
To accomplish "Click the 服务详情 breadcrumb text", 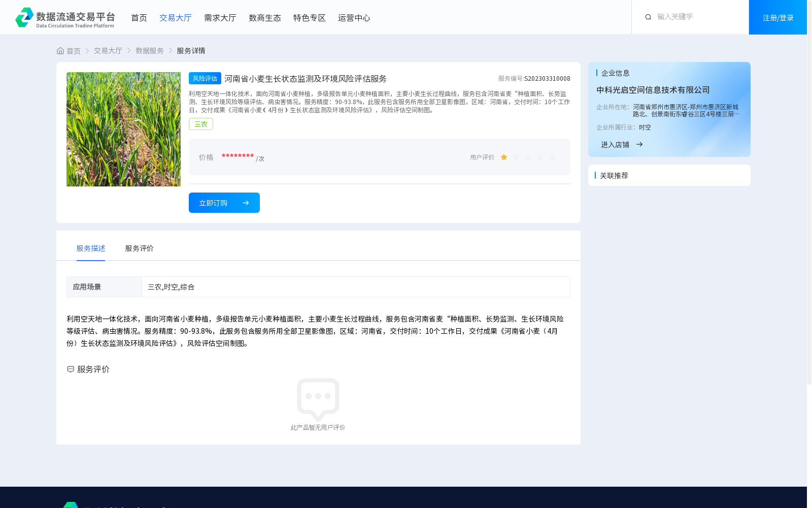I will click(191, 51).
